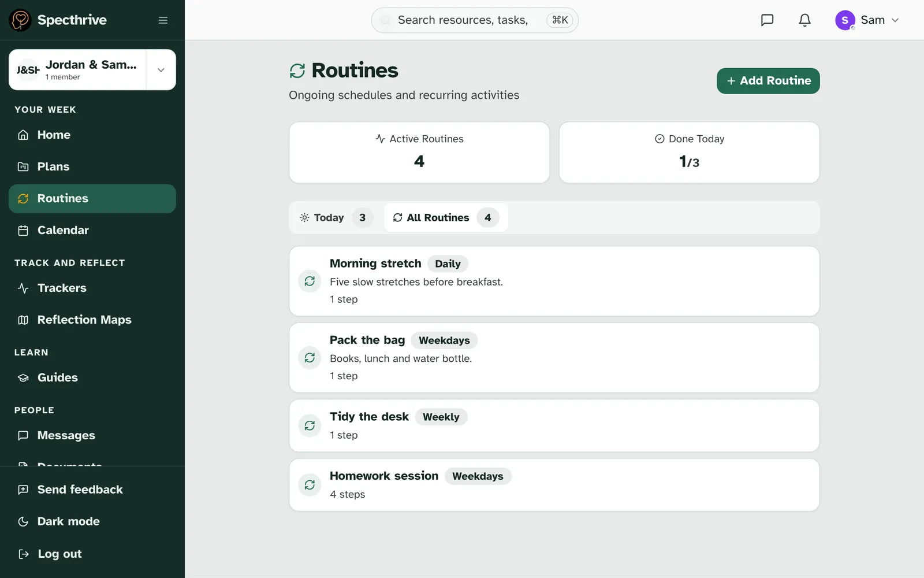Click the Active Routines stat card
The image size is (924, 578).
[419, 153]
